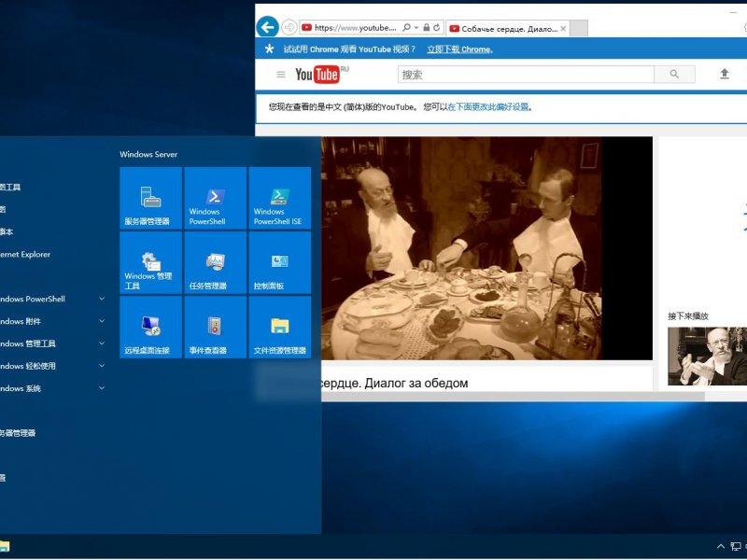
Task: Click the YouTube video player frame
Action: (486, 248)
